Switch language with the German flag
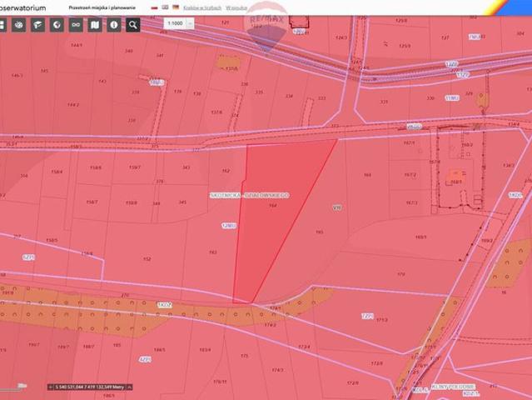 pyautogui.click(x=176, y=7)
